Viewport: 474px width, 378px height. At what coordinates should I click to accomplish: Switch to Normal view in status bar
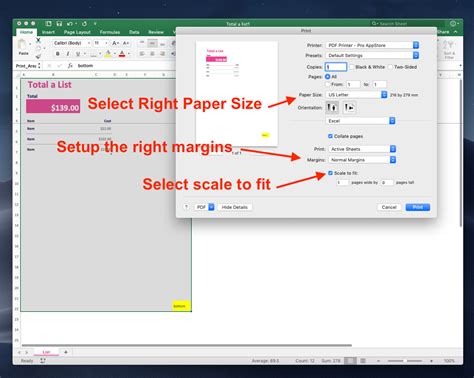[x=350, y=361]
